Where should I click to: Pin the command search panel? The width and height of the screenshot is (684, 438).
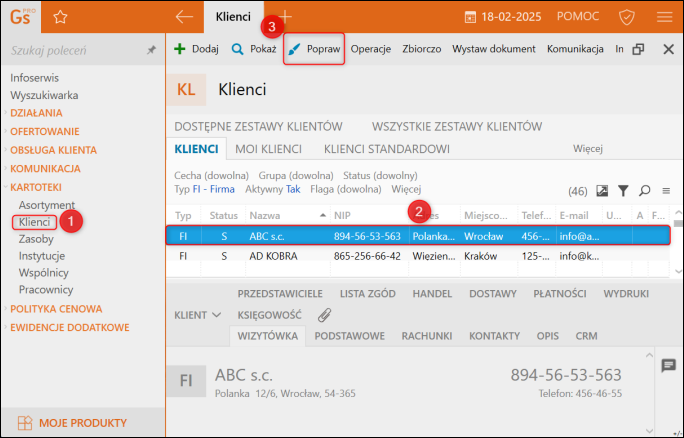(151, 50)
